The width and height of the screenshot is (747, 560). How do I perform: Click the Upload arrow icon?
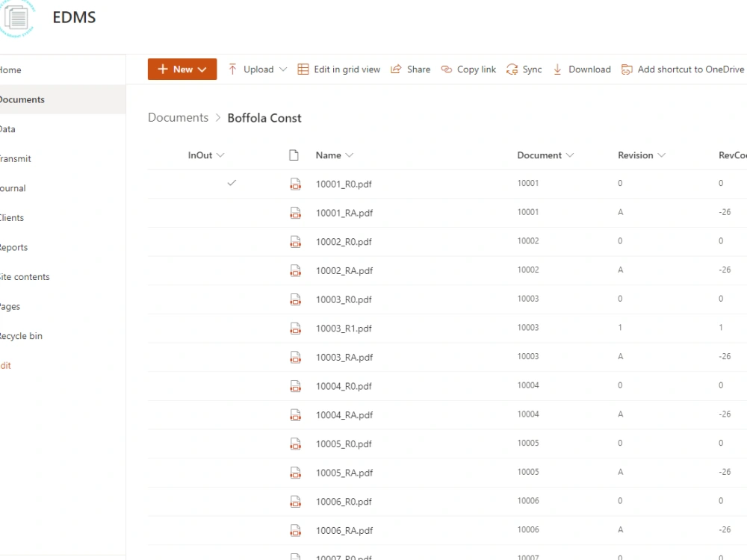[x=232, y=69]
